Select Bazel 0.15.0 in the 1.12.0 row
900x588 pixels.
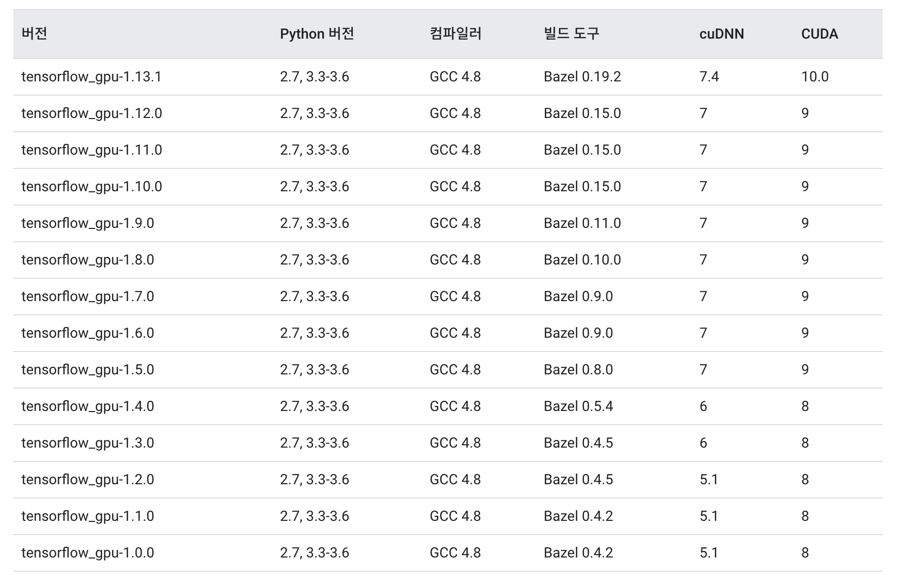click(582, 113)
